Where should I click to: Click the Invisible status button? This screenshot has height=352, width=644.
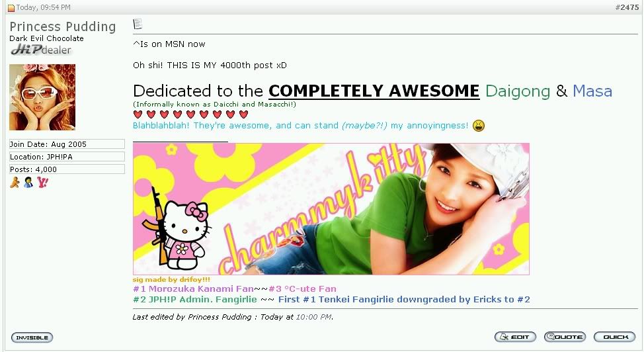[32, 337]
